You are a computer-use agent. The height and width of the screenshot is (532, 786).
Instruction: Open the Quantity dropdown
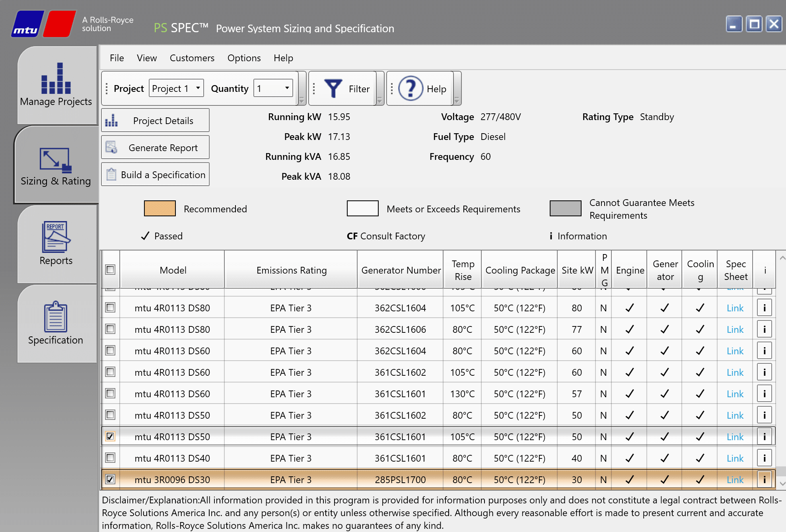click(273, 88)
